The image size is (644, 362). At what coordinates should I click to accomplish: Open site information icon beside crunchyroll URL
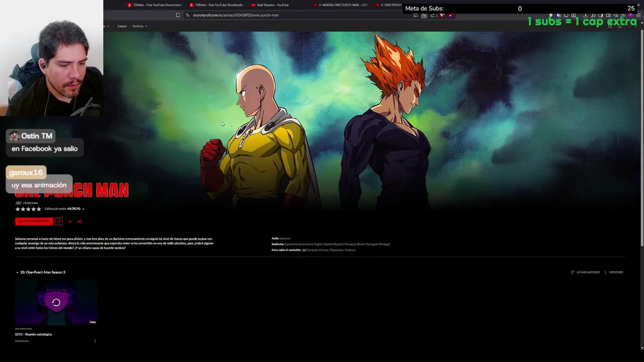tap(188, 15)
